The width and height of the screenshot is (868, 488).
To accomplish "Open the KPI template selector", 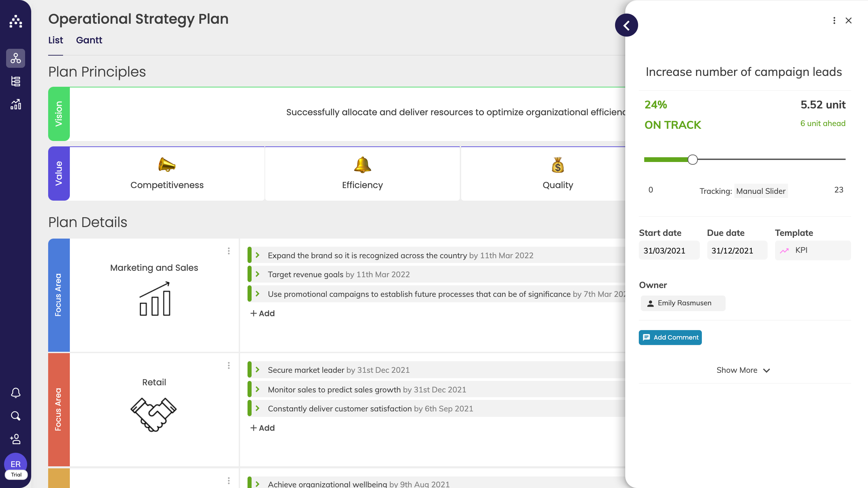I will coord(812,250).
